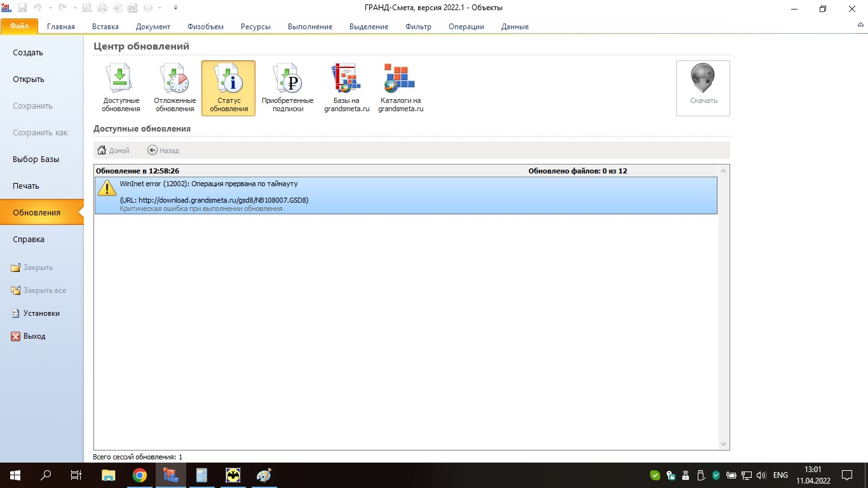Open File Explorer from the taskbar
This screenshot has height=488, width=868.
(109, 475)
